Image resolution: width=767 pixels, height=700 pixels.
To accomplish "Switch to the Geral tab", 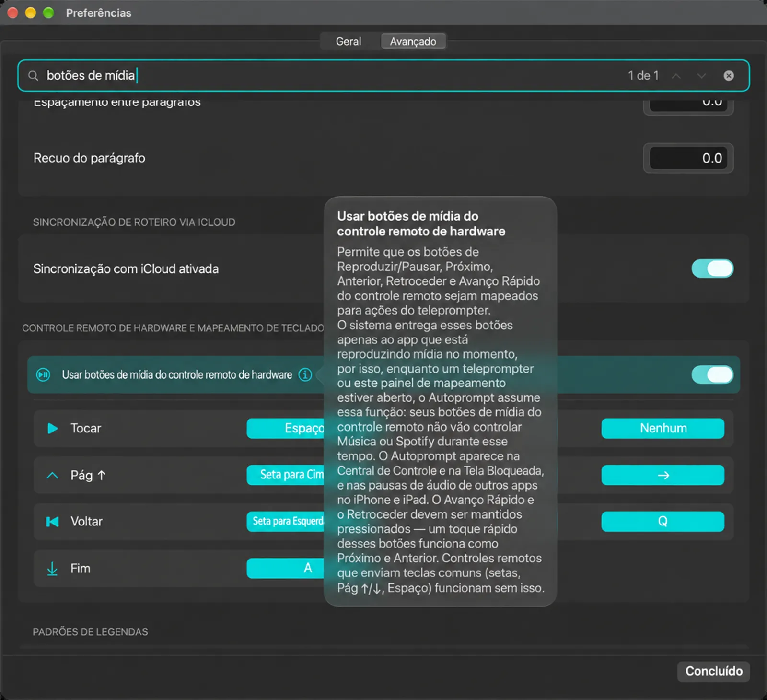I will coord(349,41).
